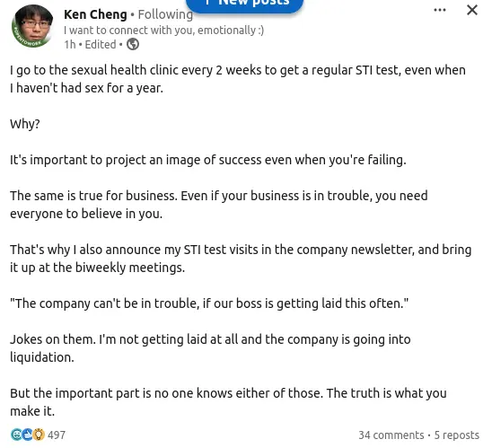The image size is (492, 448).
Task: Open the 34 comments link
Action: pos(391,435)
